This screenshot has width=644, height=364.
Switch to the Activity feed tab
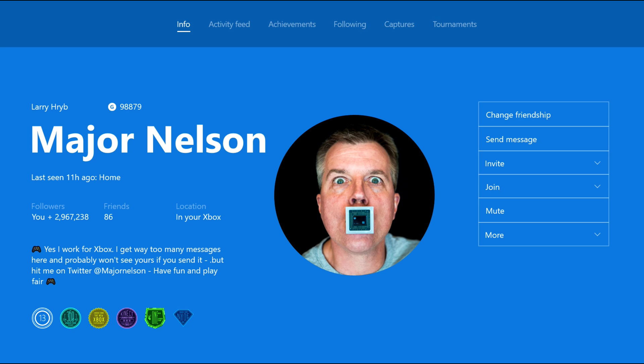229,24
